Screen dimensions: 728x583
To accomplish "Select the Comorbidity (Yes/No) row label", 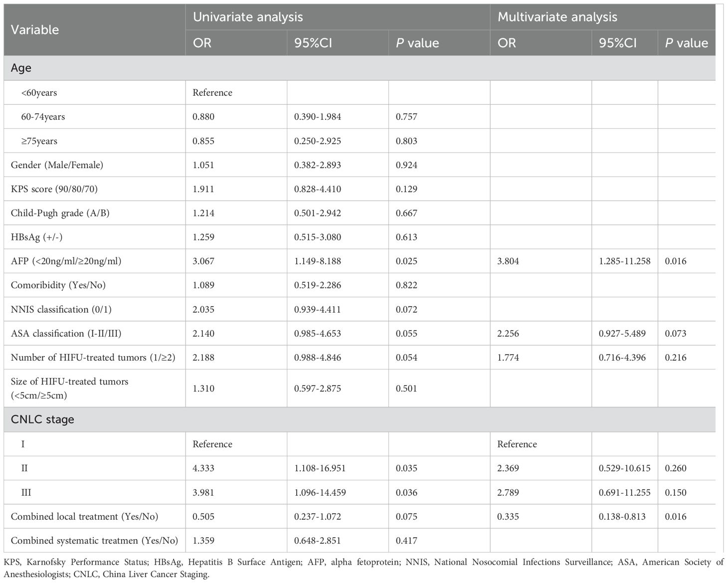I will [x=58, y=285].
